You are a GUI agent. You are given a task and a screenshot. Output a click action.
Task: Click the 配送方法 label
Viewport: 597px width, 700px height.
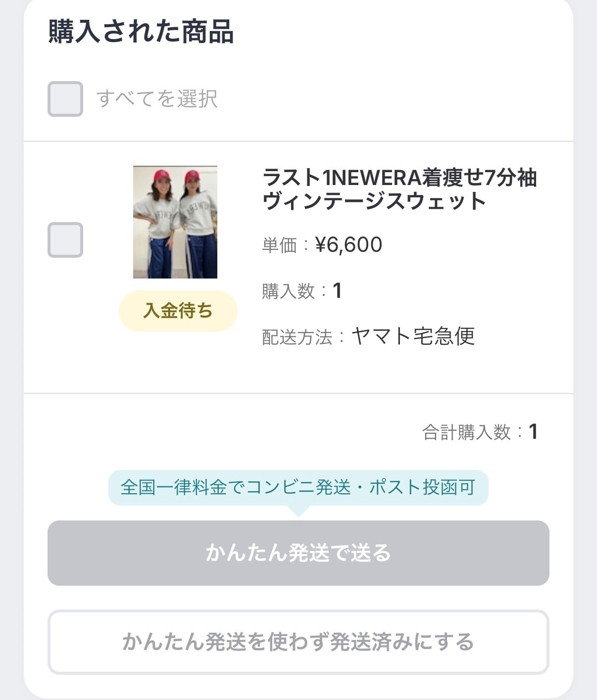[297, 337]
